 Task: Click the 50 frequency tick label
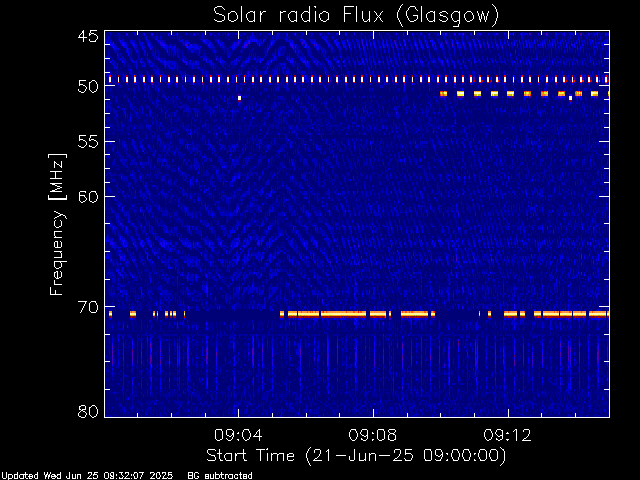88,87
